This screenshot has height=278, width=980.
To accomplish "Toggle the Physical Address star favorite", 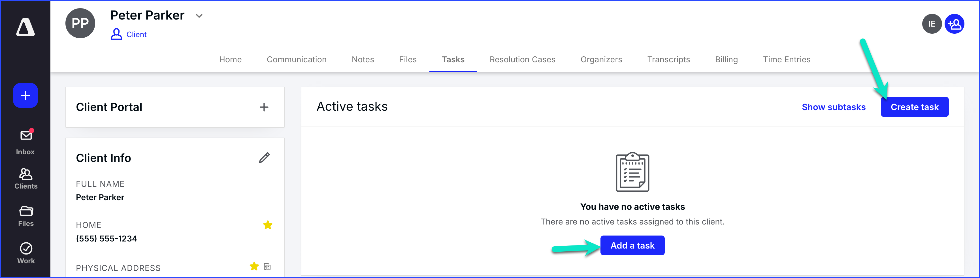I will (x=254, y=267).
